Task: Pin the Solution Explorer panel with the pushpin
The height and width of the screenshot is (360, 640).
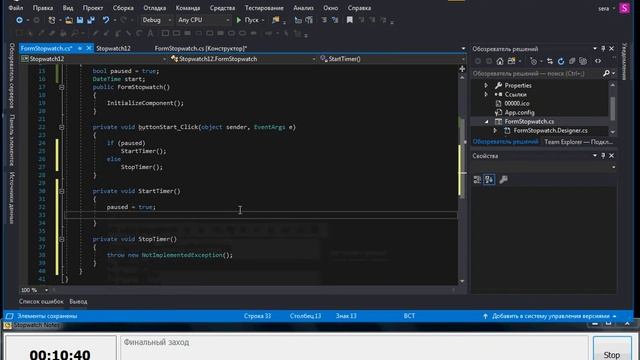Action: [603, 49]
